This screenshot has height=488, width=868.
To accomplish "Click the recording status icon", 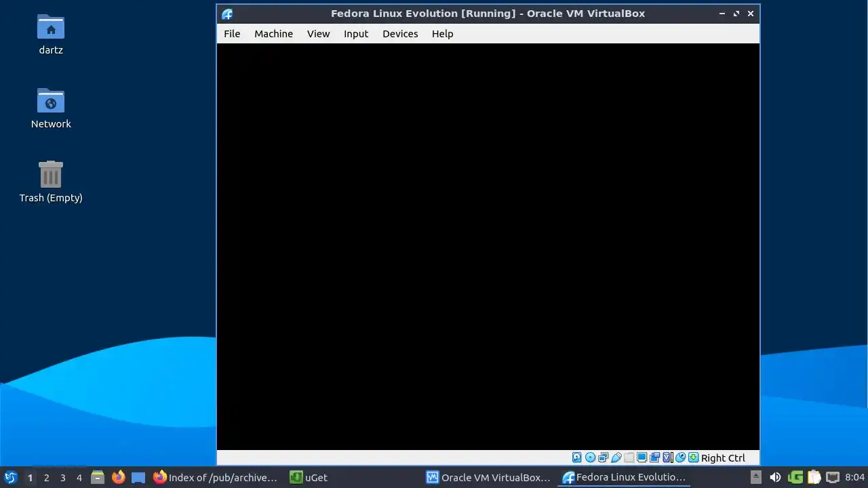I will [x=654, y=457].
